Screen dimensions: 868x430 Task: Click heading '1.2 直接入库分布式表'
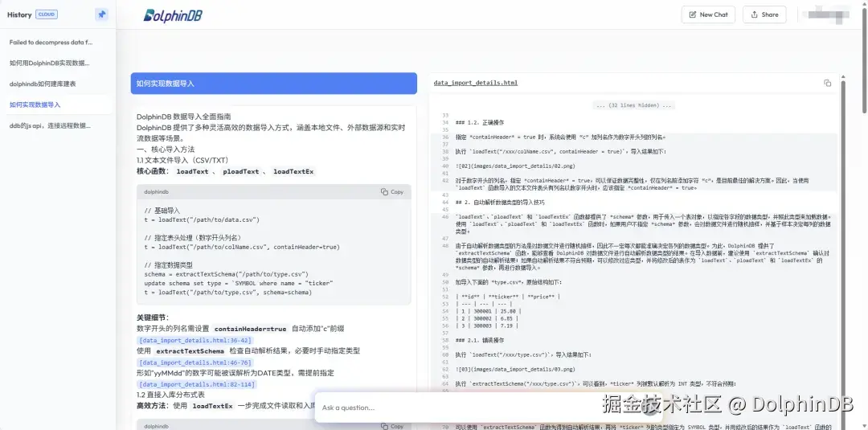170,395
